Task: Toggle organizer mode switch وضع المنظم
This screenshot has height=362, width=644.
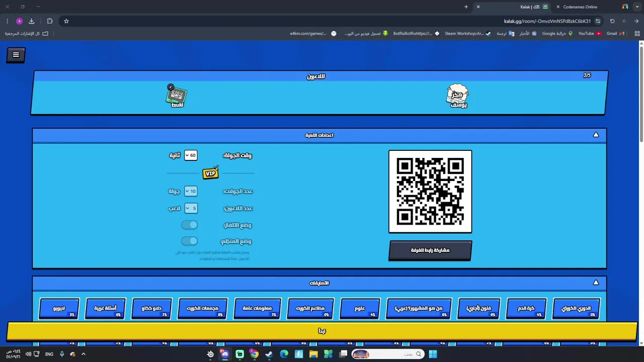Action: pyautogui.click(x=189, y=241)
